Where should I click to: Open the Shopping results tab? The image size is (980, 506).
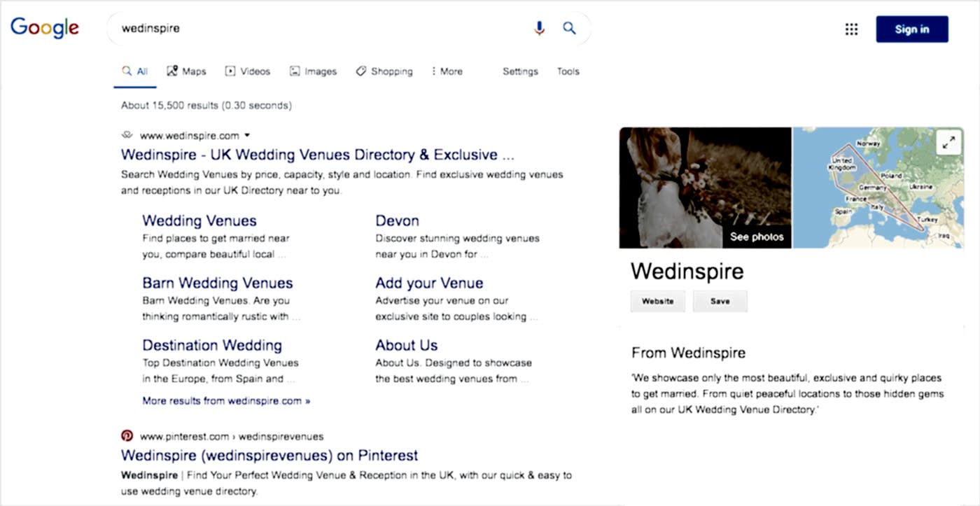(384, 71)
